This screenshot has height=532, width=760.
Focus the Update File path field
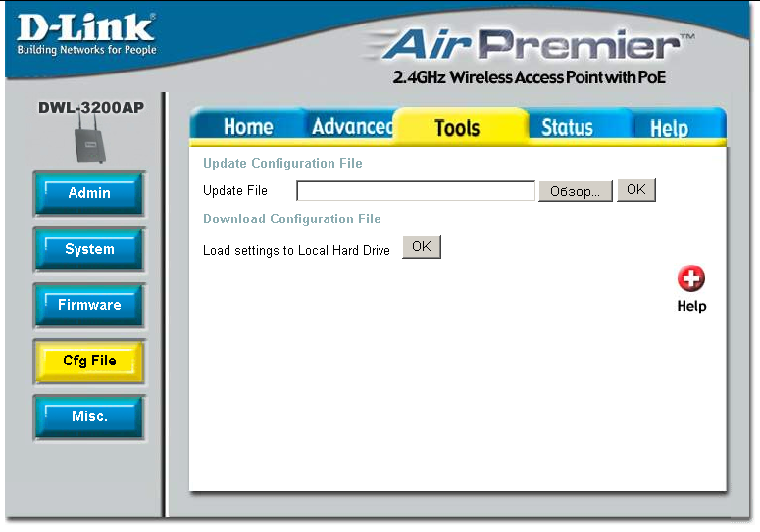(416, 191)
